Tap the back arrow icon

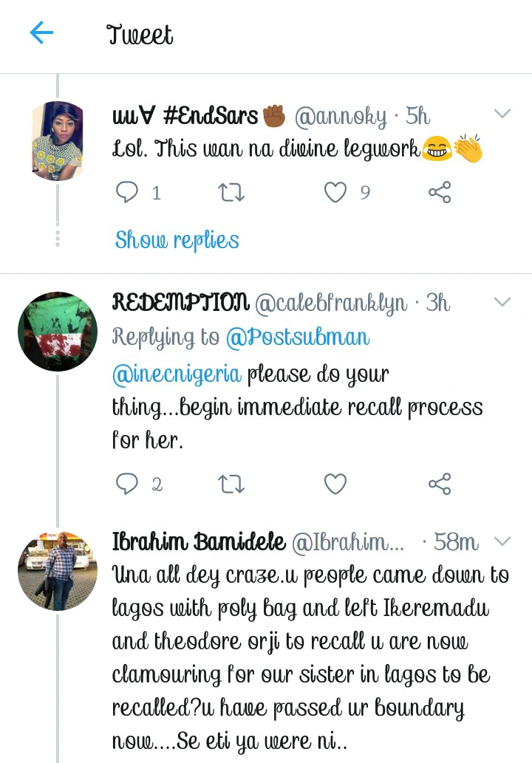[x=42, y=33]
